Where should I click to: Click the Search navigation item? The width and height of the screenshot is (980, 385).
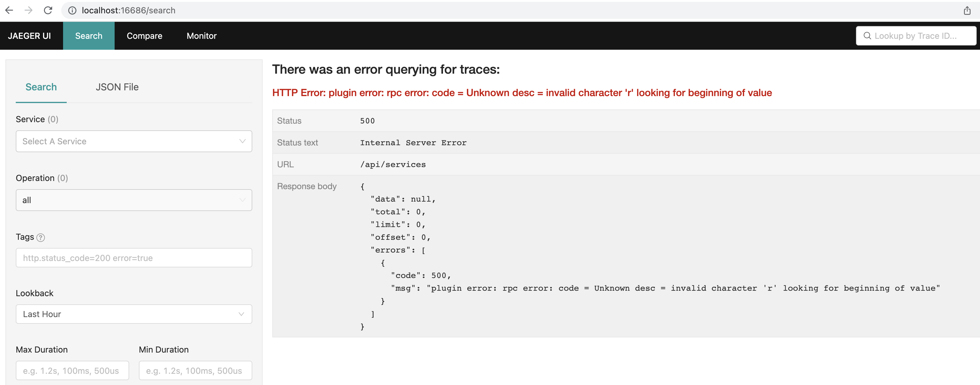click(x=89, y=35)
